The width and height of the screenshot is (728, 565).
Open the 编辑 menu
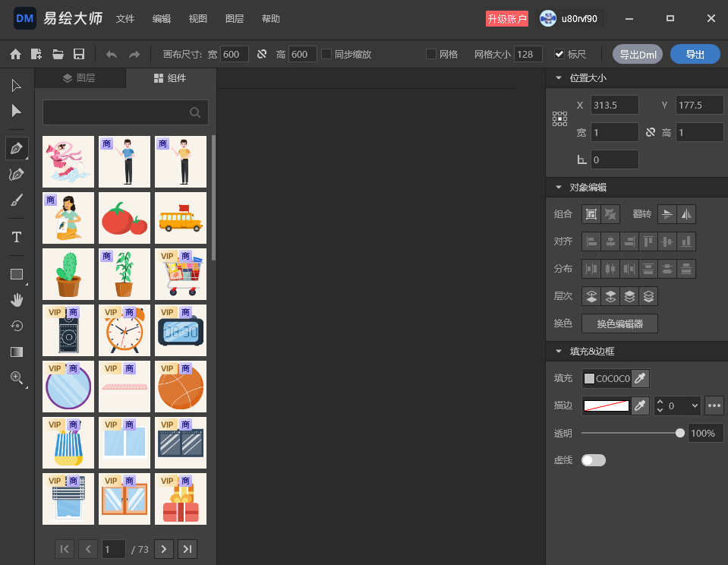pos(162,18)
